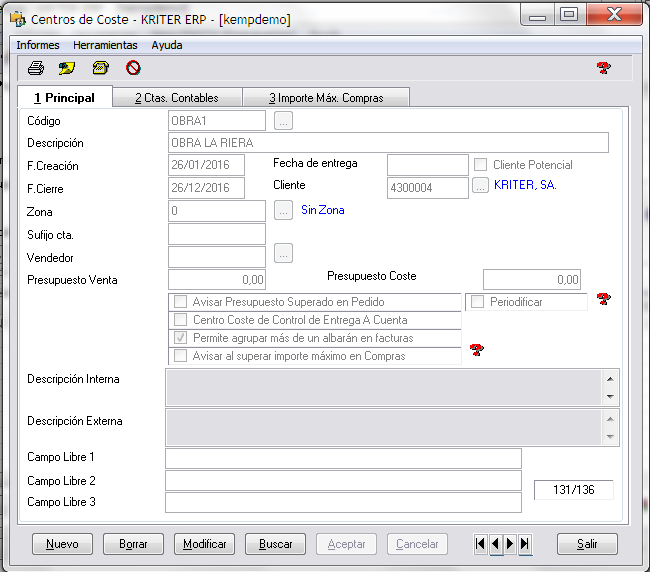
Task: Click the Modificar button
Action: pos(205,544)
